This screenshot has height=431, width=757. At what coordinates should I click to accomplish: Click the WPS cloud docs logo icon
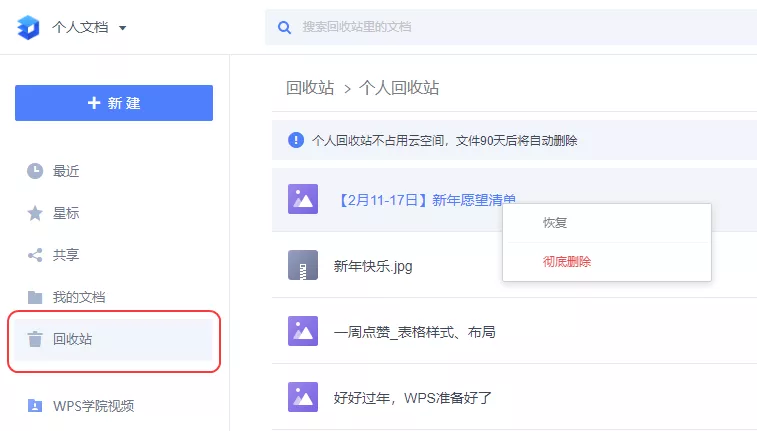[x=28, y=27]
